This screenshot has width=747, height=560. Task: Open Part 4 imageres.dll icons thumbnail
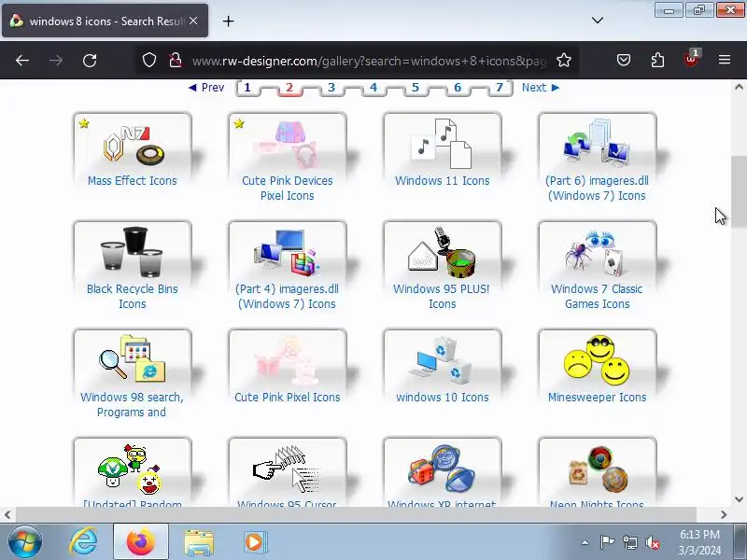[x=288, y=252]
